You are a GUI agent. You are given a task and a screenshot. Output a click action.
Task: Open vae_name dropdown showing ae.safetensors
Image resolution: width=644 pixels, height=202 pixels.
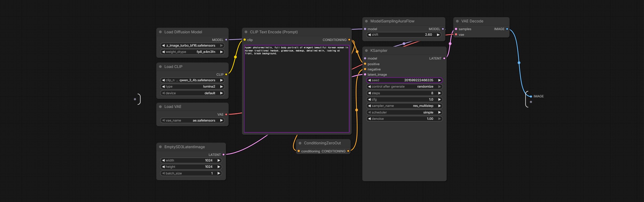point(192,121)
